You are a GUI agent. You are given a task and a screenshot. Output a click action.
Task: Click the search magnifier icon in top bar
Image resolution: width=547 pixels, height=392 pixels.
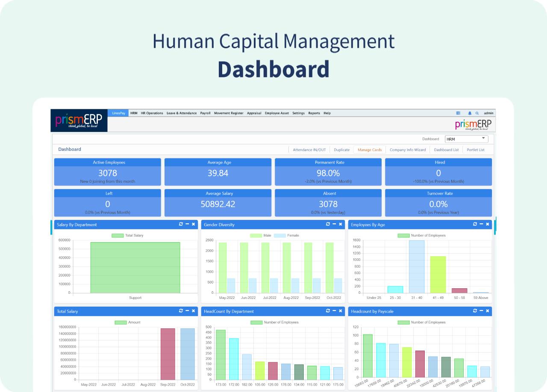pos(477,113)
